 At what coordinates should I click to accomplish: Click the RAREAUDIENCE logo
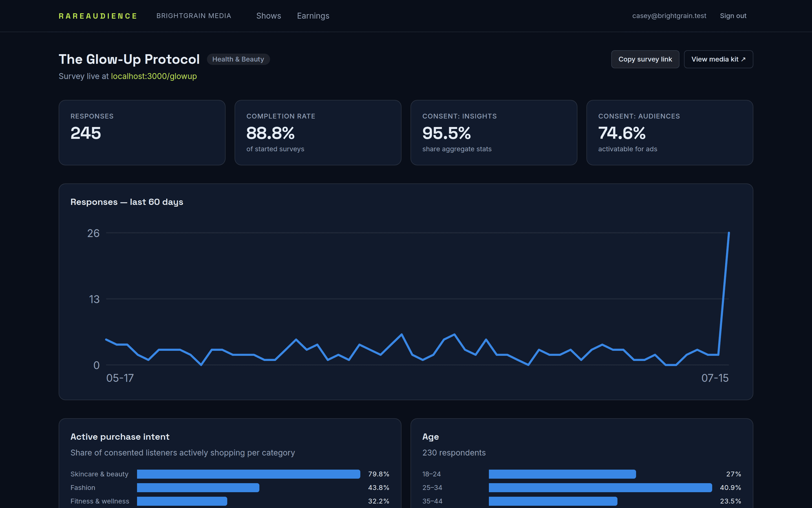tap(98, 16)
